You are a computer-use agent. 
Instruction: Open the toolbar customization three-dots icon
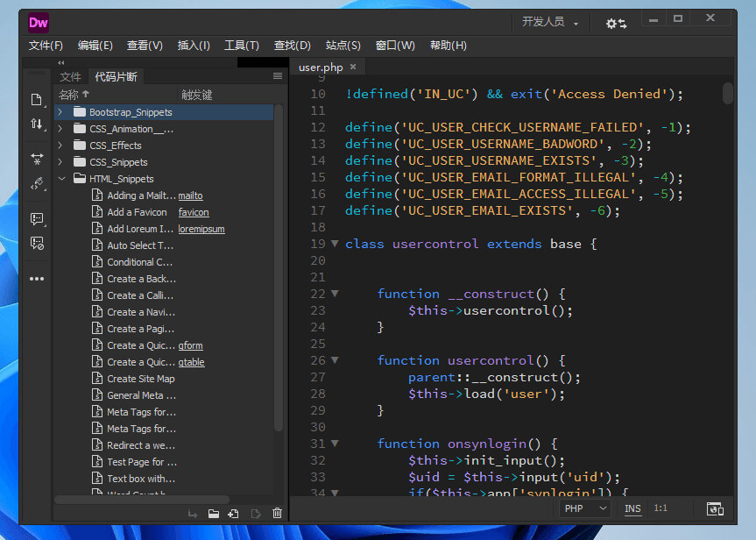pos(36,278)
